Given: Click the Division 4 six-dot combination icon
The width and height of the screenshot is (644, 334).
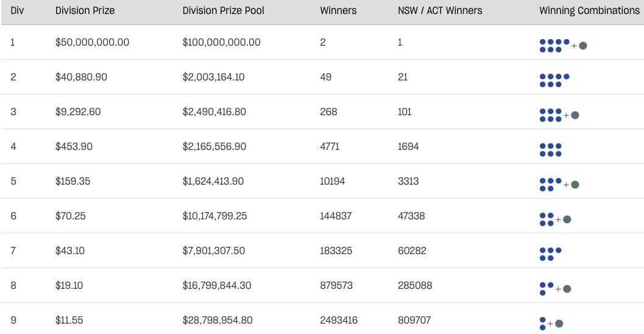Looking at the screenshot, I should [x=550, y=150].
